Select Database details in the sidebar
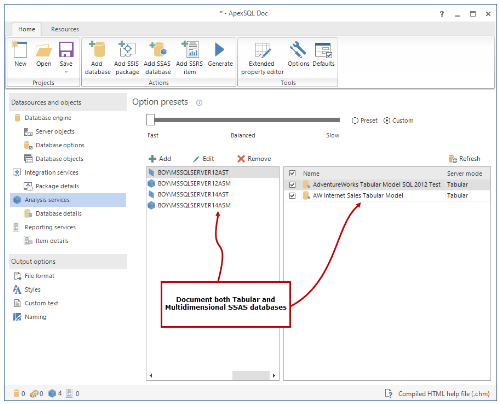Image resolution: width=499 pixels, height=404 pixels. coord(58,214)
